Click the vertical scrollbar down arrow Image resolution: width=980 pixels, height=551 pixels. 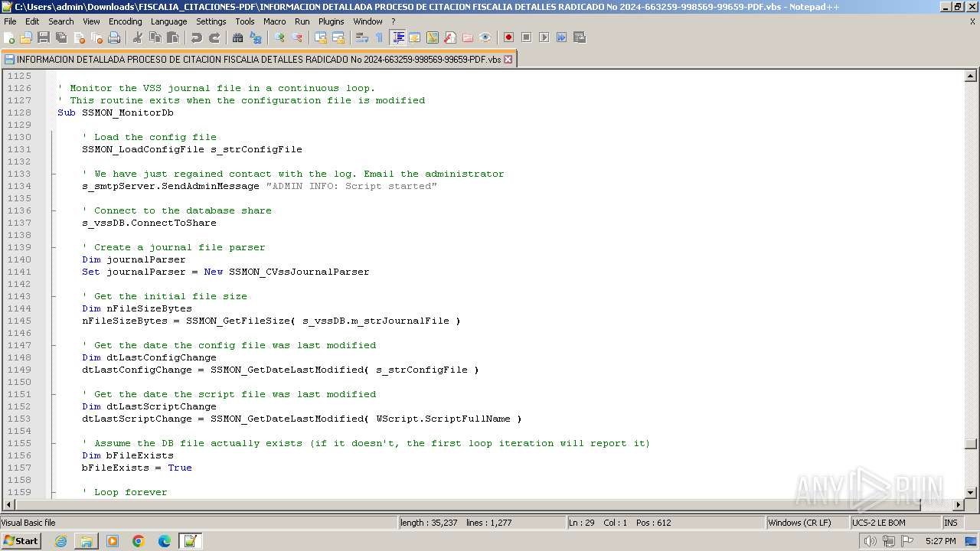pos(971,492)
